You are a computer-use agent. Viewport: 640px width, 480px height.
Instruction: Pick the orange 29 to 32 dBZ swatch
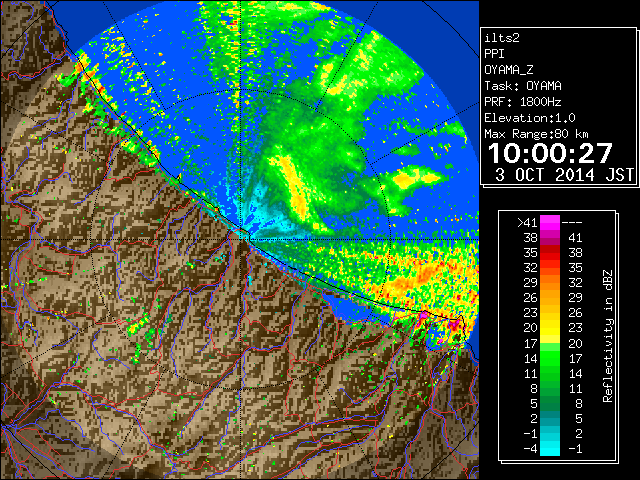tap(550, 283)
